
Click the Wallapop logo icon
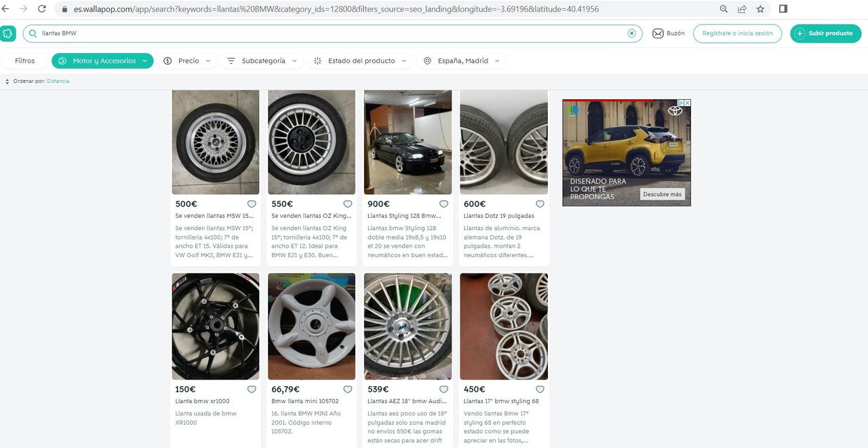point(7,33)
